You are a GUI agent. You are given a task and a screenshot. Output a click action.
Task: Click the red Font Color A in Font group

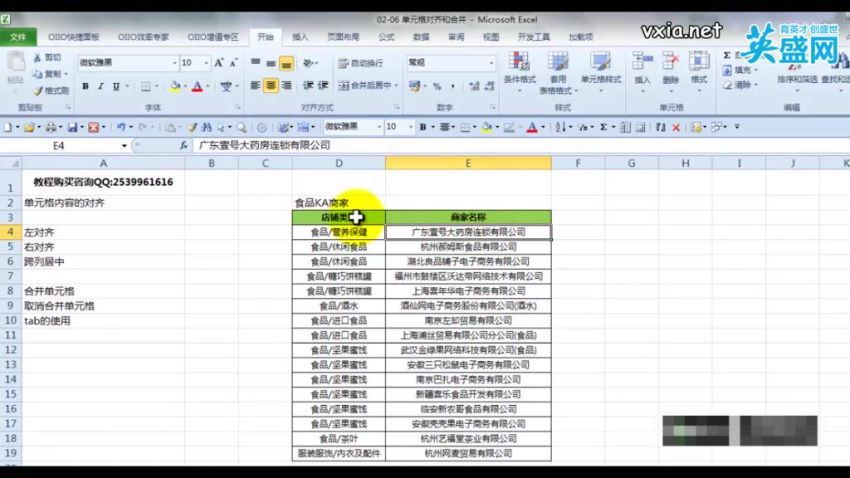coord(197,86)
